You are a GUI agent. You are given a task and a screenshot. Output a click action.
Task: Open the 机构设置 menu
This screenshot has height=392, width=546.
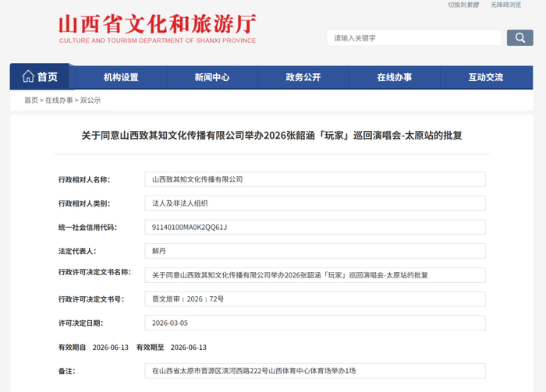121,77
